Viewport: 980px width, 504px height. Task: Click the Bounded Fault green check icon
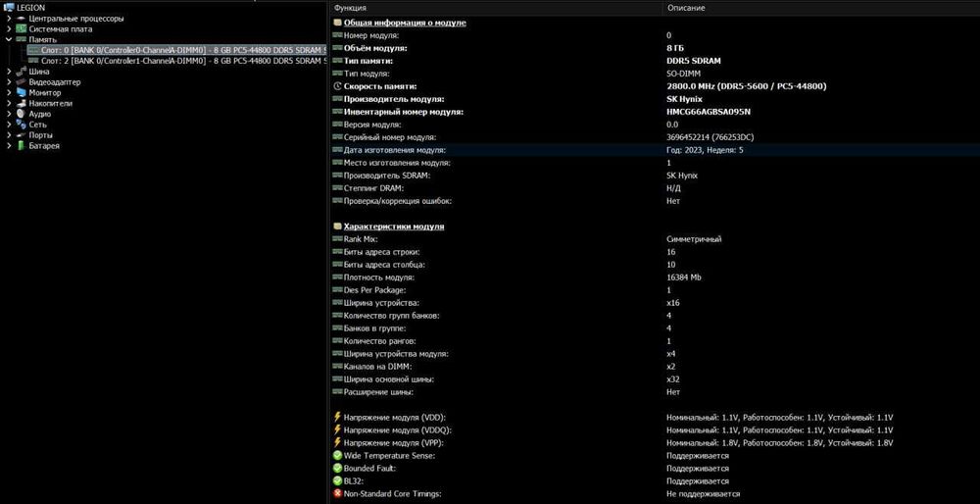tap(337, 469)
